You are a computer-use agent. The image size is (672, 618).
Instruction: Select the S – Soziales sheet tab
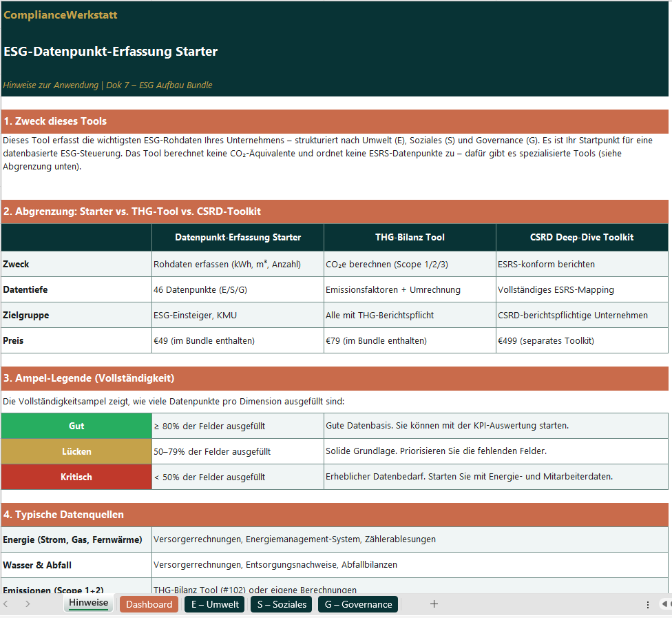(282, 604)
